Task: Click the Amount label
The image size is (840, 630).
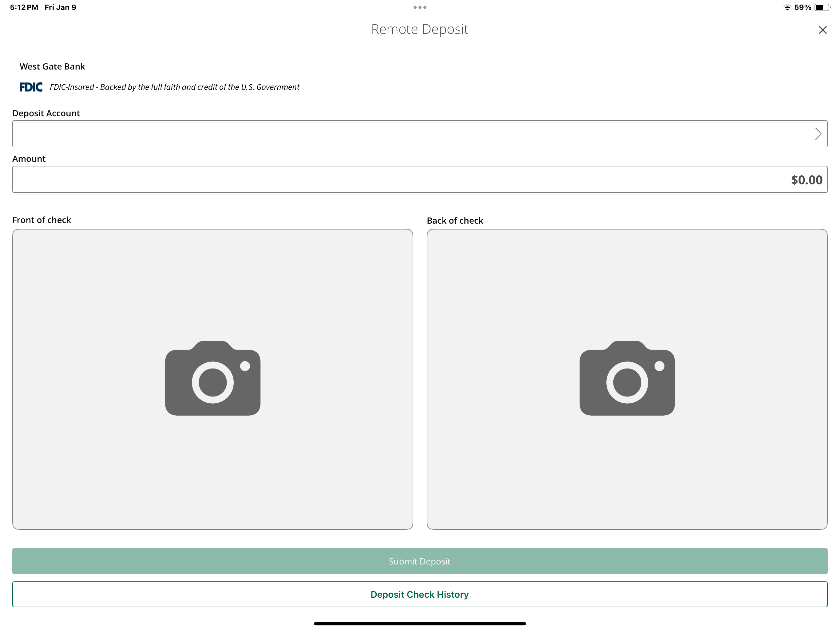Action: pyautogui.click(x=29, y=159)
